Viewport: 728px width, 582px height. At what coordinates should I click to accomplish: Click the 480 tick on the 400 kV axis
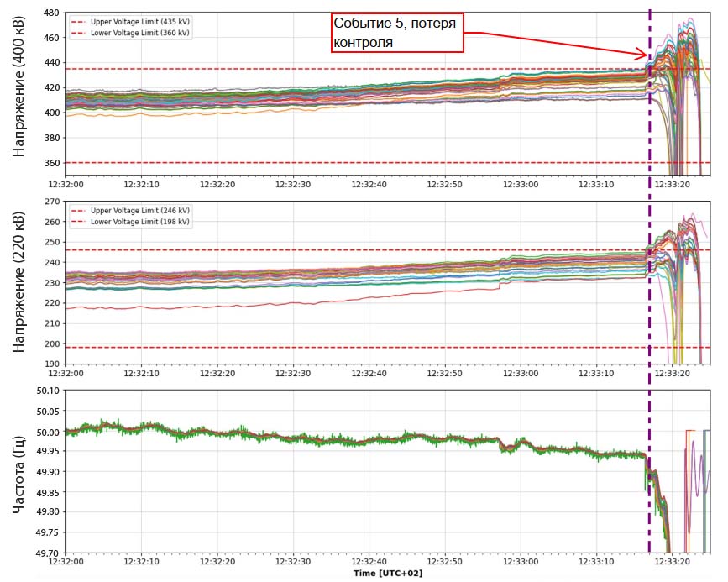click(x=50, y=13)
